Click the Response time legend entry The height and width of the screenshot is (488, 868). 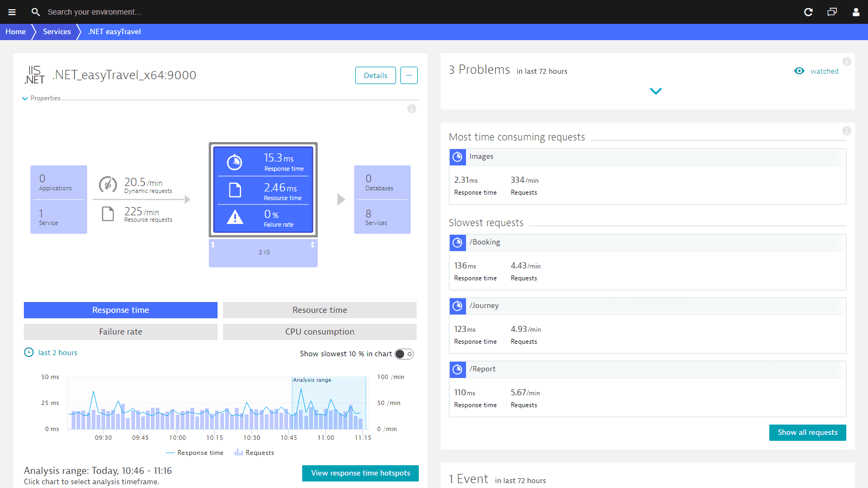tap(195, 453)
